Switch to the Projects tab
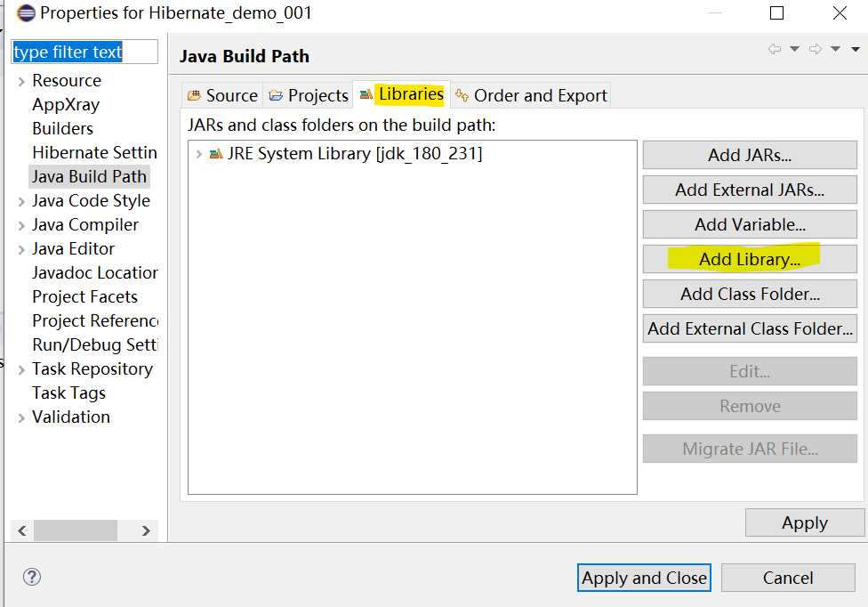Screen dimensions: 868x607 [x=309, y=95]
